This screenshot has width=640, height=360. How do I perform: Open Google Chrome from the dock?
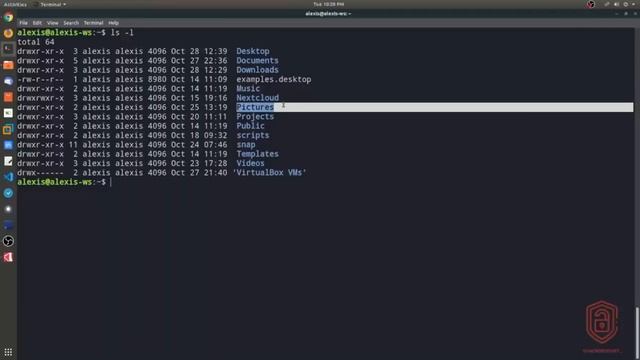[x=8, y=17]
